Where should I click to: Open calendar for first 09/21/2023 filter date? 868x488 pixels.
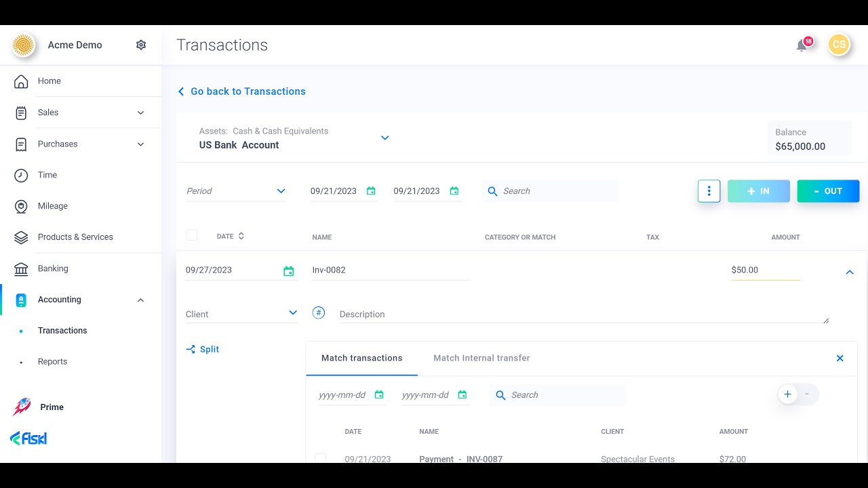click(x=371, y=191)
